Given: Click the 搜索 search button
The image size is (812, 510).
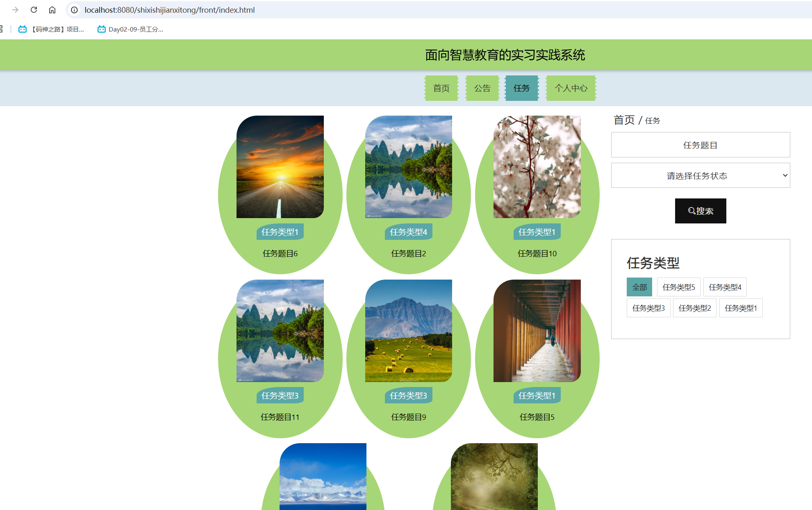Looking at the screenshot, I should click(701, 211).
